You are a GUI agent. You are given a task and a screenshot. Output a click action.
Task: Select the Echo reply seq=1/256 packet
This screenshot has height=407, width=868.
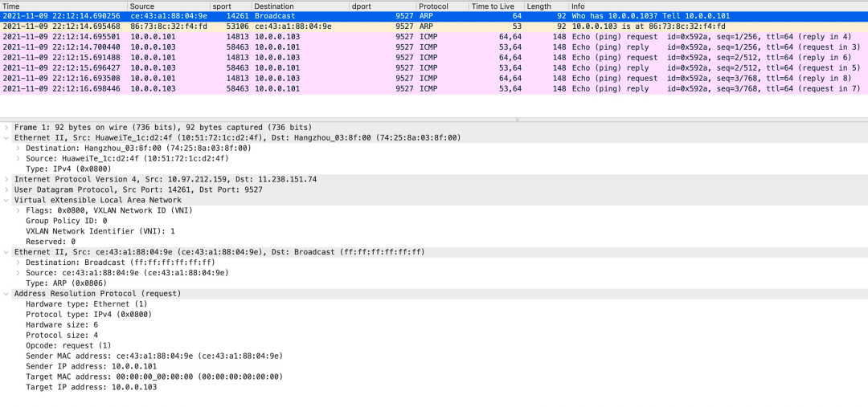(x=434, y=47)
